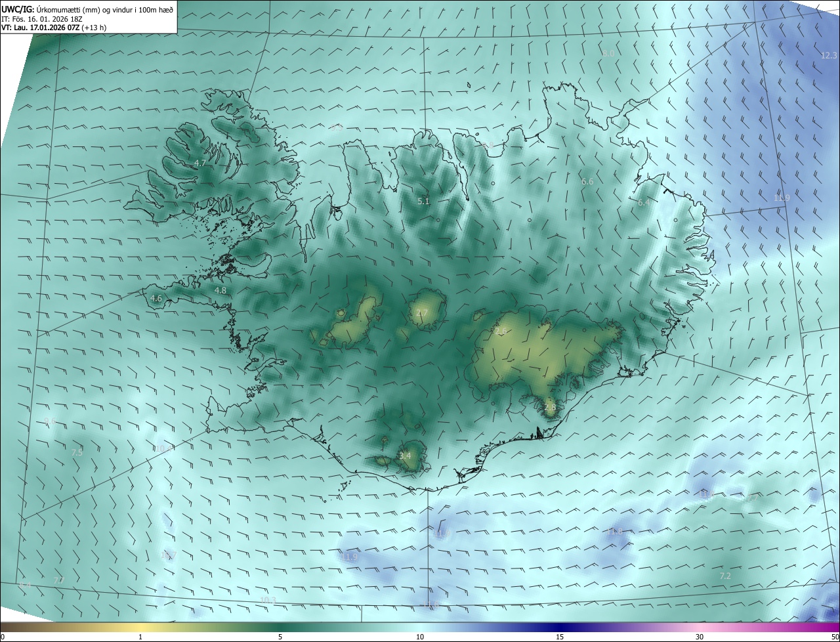Click the 7.5 value label on the map
840x642 pixels.
tap(77, 452)
